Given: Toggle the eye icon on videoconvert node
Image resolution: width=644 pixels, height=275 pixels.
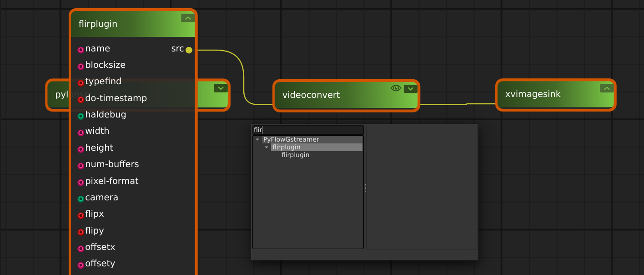Looking at the screenshot, I should (x=396, y=88).
